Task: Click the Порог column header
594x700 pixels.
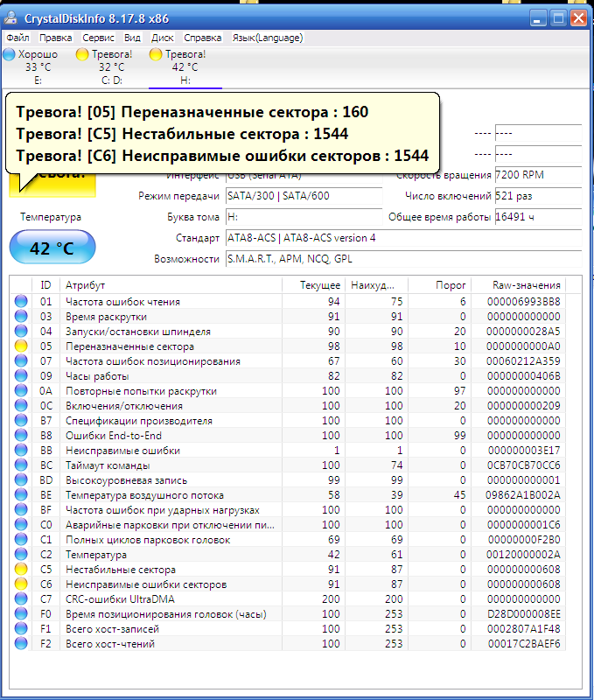Action: pyautogui.click(x=439, y=285)
